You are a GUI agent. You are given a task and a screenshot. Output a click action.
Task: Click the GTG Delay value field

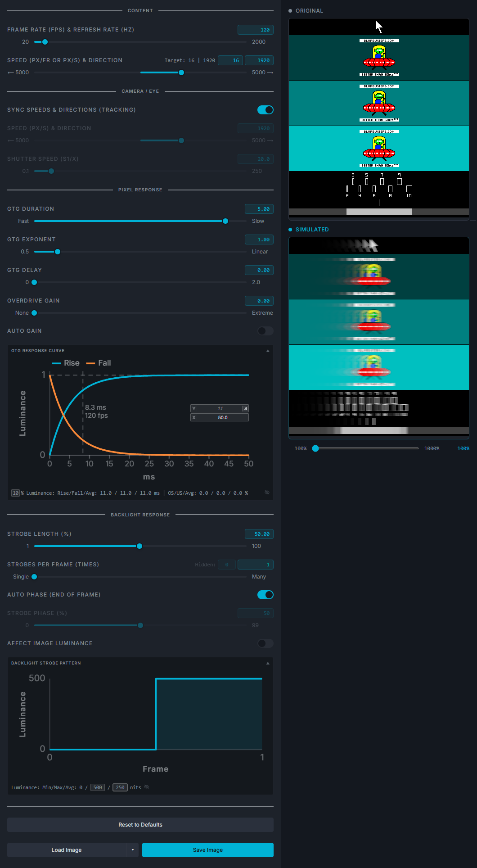pyautogui.click(x=259, y=270)
